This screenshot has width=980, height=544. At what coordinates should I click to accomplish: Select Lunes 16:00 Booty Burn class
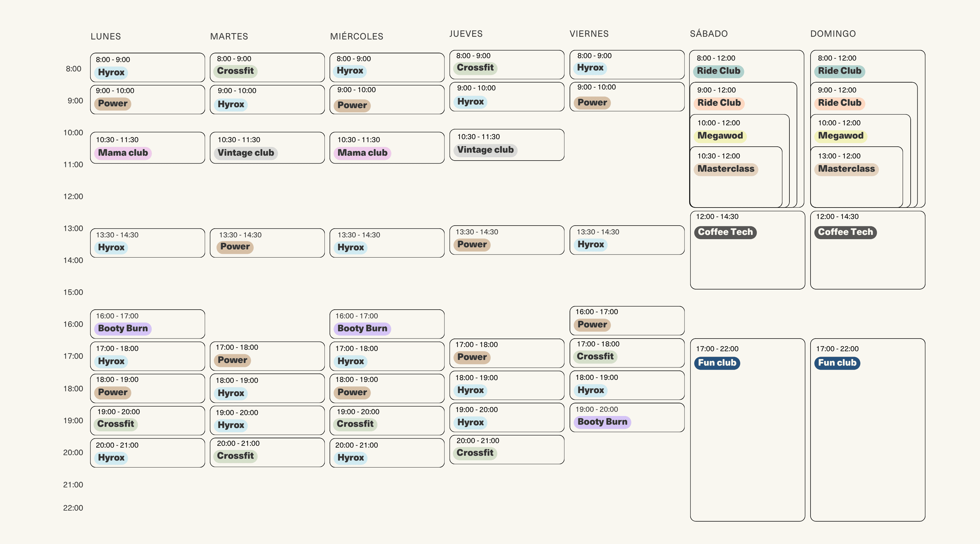point(148,324)
